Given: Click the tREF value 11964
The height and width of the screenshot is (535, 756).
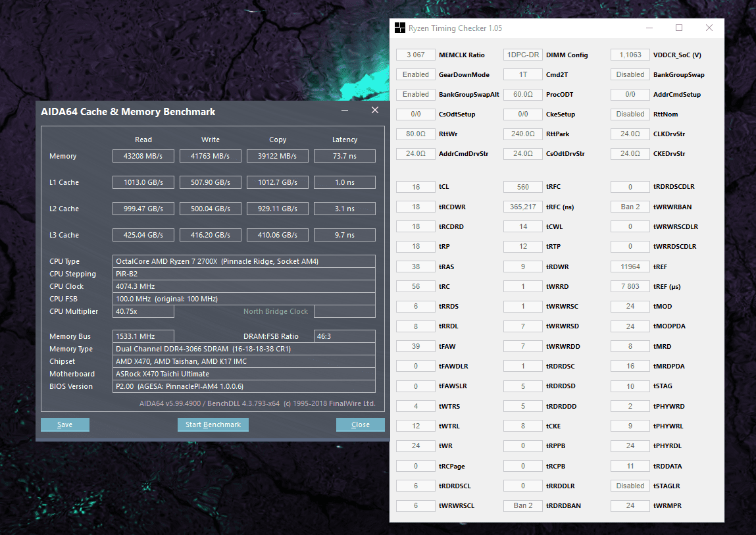Looking at the screenshot, I should click(x=630, y=267).
